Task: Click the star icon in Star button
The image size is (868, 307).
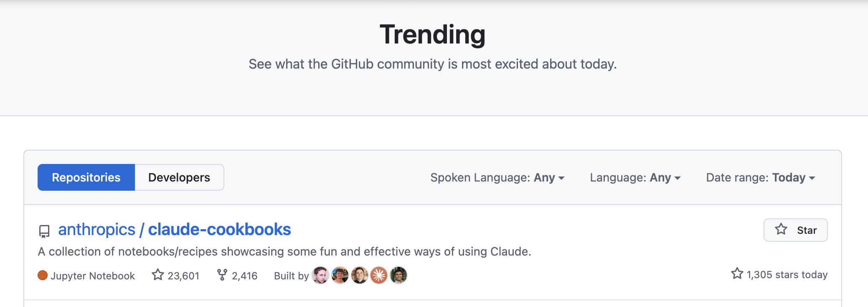Action: tap(781, 229)
